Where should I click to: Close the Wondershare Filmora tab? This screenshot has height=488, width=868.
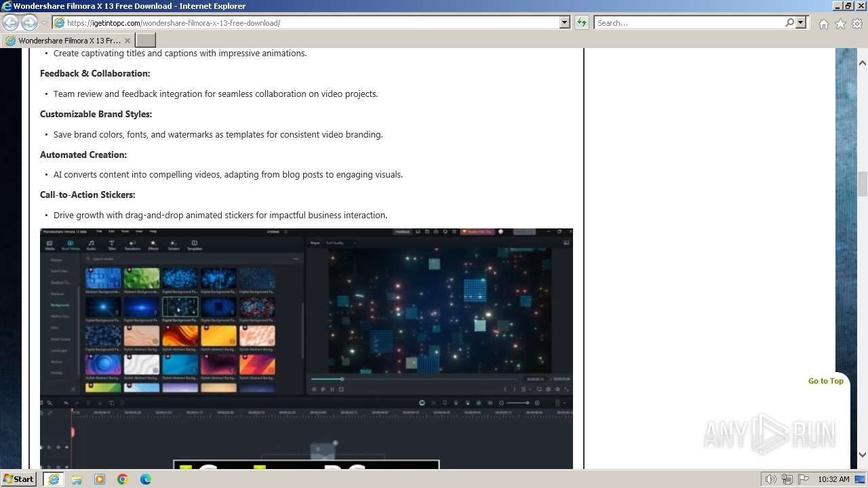coord(127,41)
